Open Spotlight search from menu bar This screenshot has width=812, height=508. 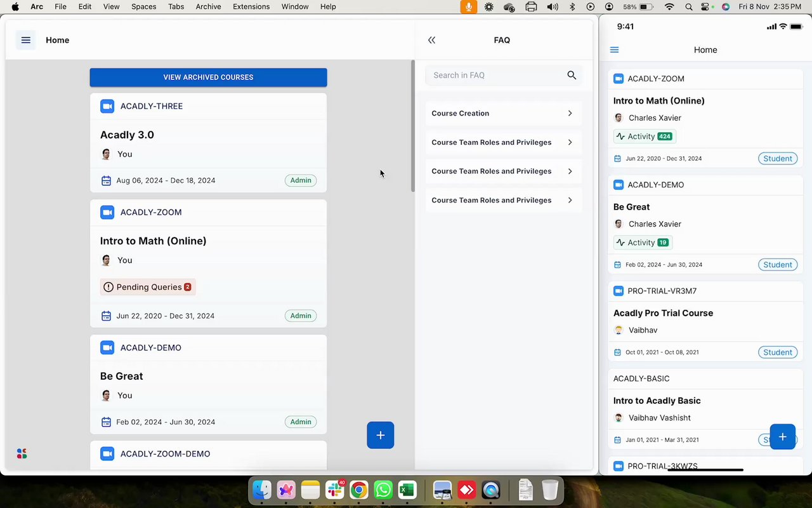coord(689,6)
